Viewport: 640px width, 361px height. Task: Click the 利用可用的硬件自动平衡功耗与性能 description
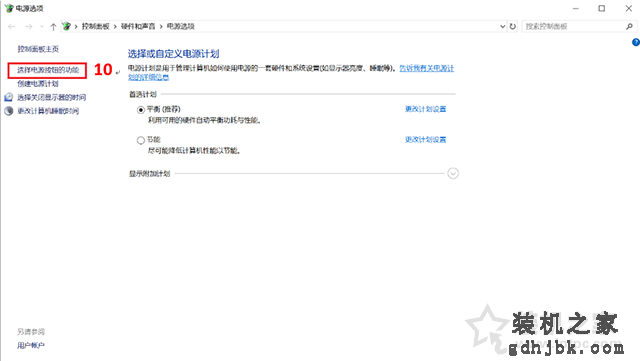tap(204, 120)
